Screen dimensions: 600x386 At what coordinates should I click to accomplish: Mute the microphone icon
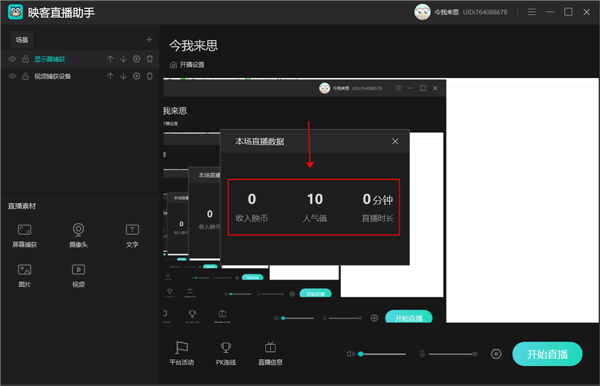(x=422, y=354)
